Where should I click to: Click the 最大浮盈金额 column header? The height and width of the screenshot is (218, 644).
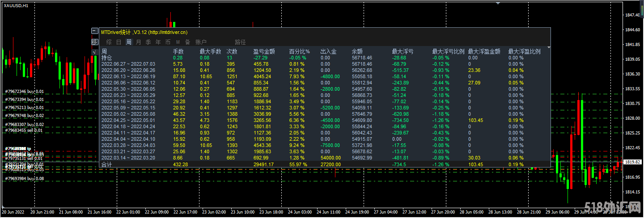pyautogui.click(x=484, y=51)
